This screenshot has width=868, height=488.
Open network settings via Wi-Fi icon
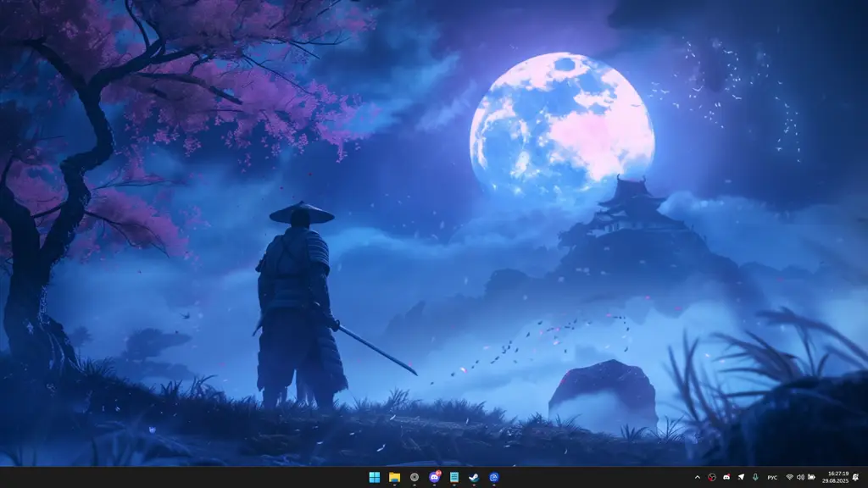tap(790, 477)
